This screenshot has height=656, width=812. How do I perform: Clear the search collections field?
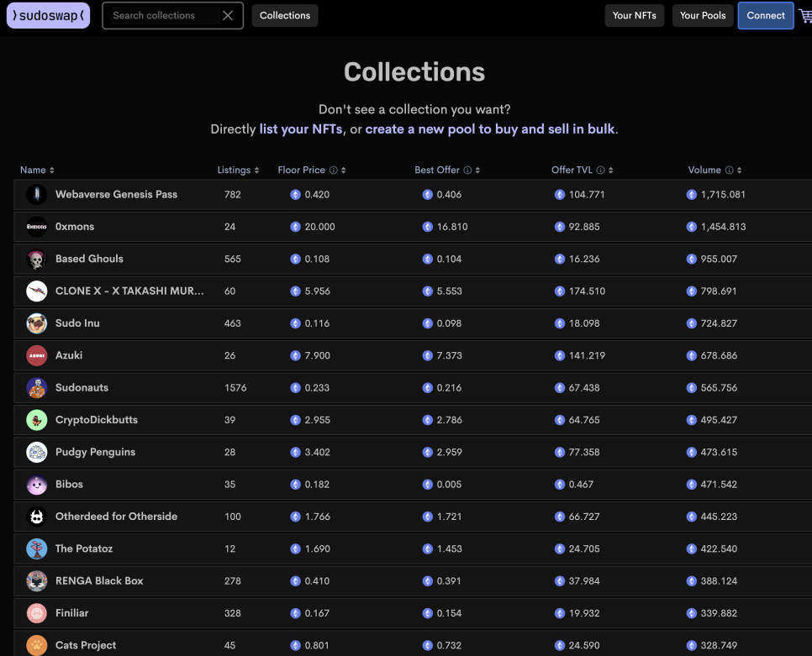[228, 15]
